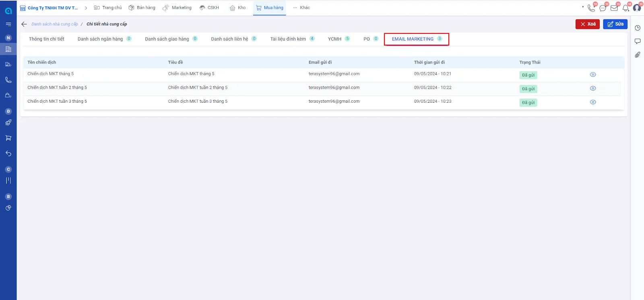The height and width of the screenshot is (300, 644).
Task: Open attachments paperclip in right panel
Action: (638, 55)
